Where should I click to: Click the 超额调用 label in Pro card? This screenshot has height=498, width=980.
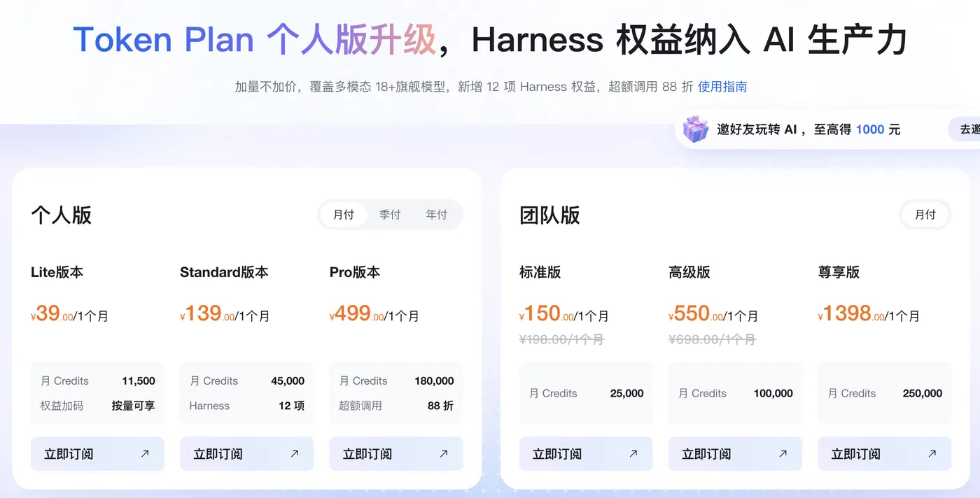click(360, 406)
